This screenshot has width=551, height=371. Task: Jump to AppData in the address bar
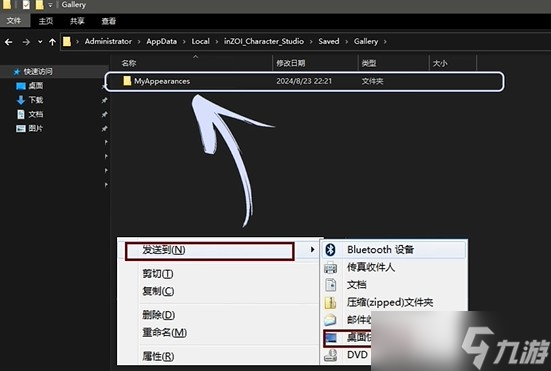162,41
